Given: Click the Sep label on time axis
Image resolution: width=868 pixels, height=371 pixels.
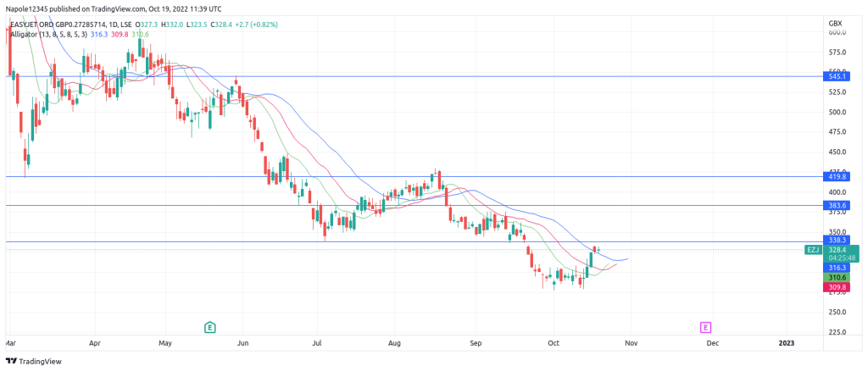Looking at the screenshot, I should tap(475, 343).
